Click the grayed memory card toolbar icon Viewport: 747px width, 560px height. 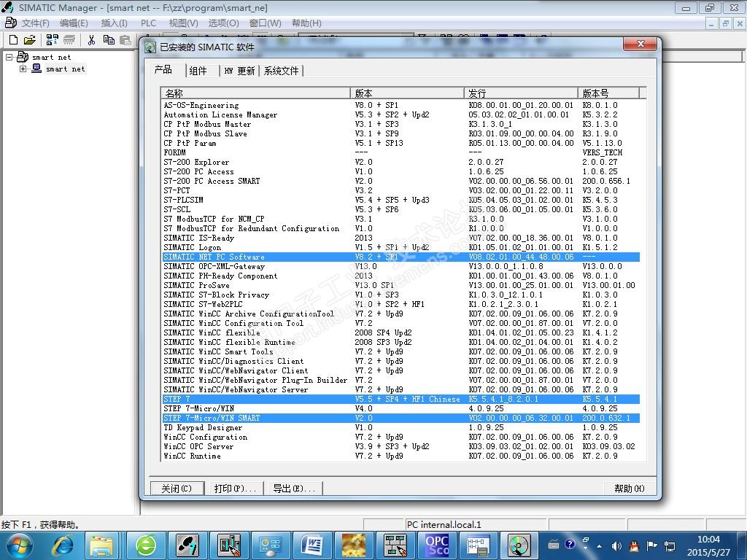[69, 40]
